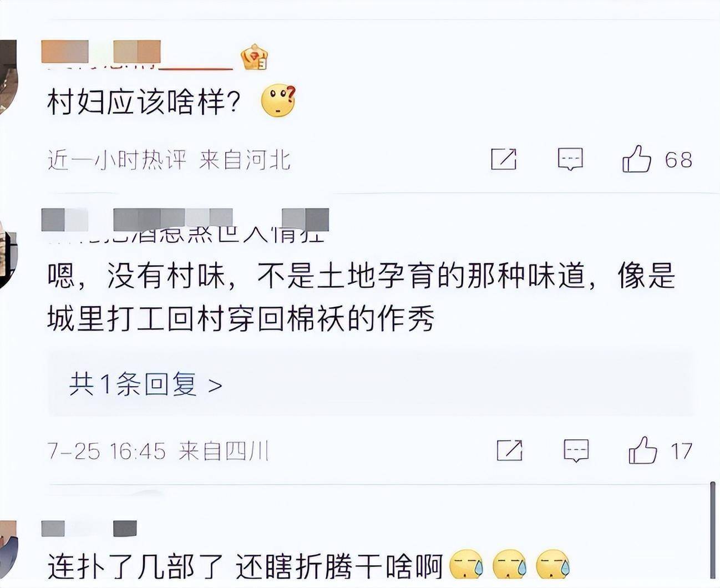Like the 没有村味 comment from 四川
720x588 pixels.
(642, 450)
